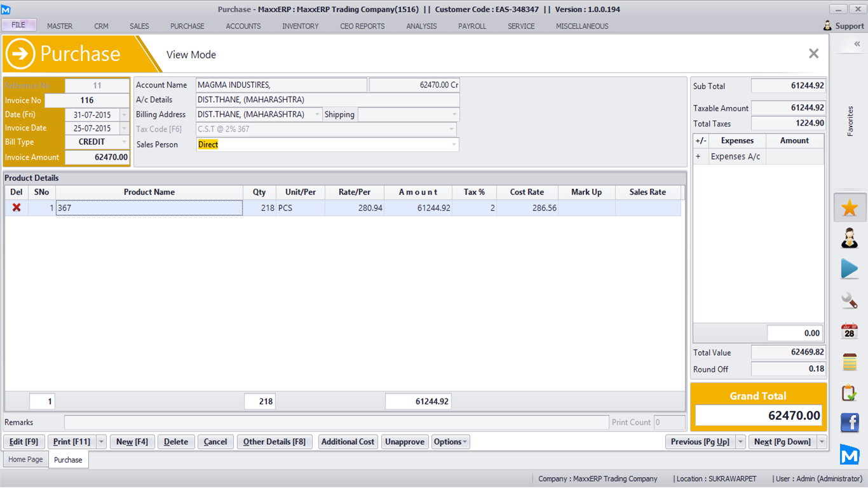The width and height of the screenshot is (868, 488).
Task: Open the wrench tools icon
Action: coord(850,300)
